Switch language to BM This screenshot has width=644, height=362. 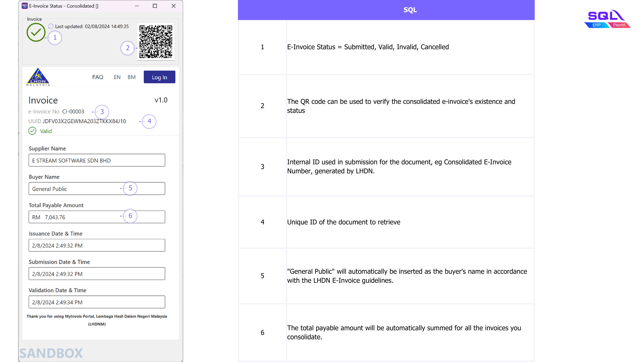tap(131, 77)
